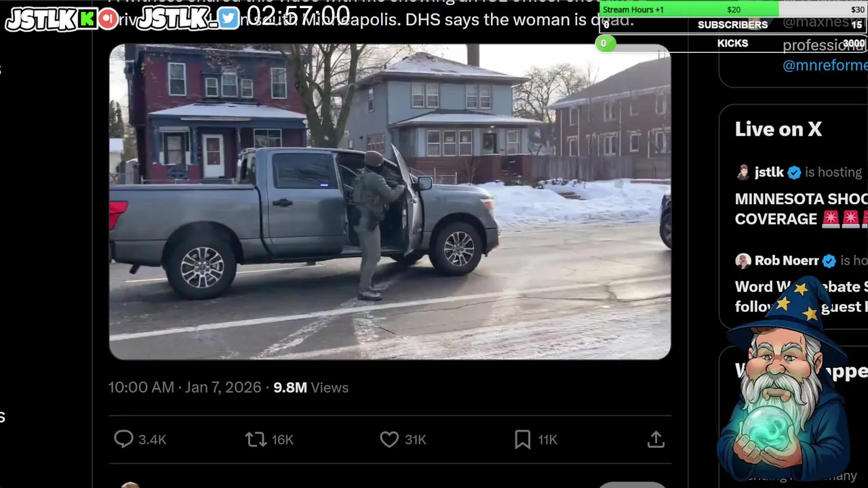Open jstlk host avatar in Live on X
The image size is (868, 488).
coord(743,172)
